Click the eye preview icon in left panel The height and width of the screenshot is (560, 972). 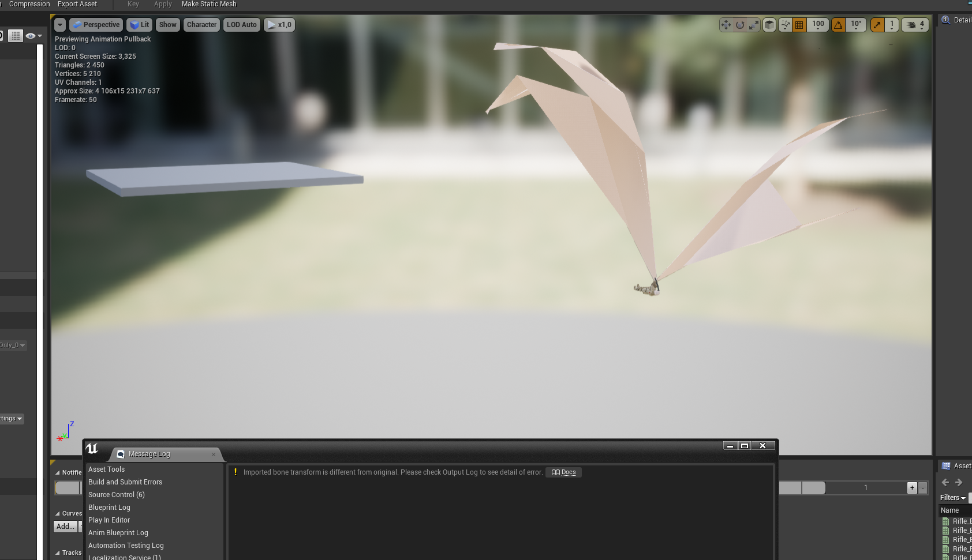(31, 35)
